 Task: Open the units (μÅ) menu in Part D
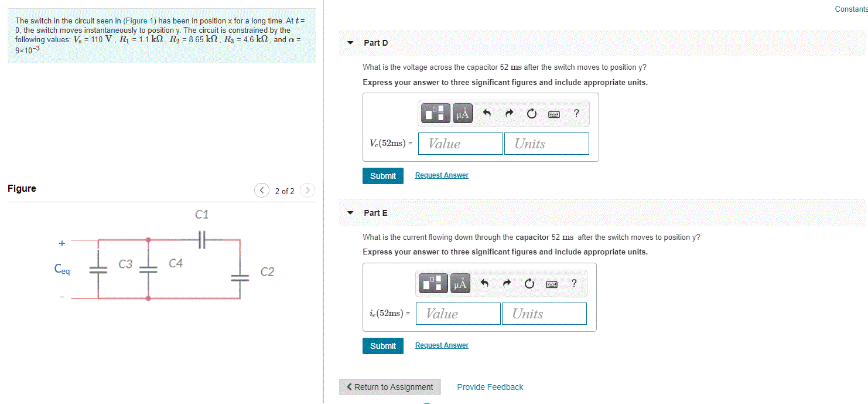(462, 113)
